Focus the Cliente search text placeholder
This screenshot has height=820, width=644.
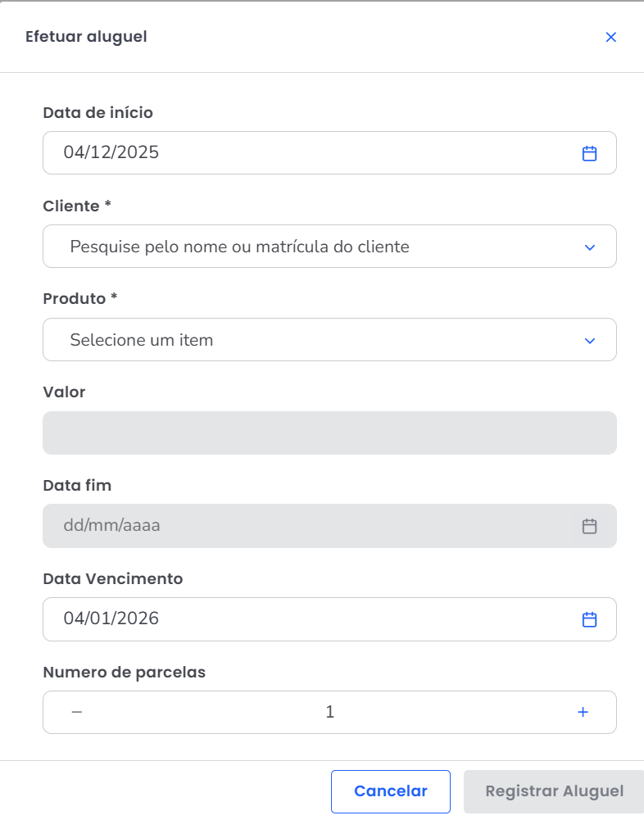239,247
